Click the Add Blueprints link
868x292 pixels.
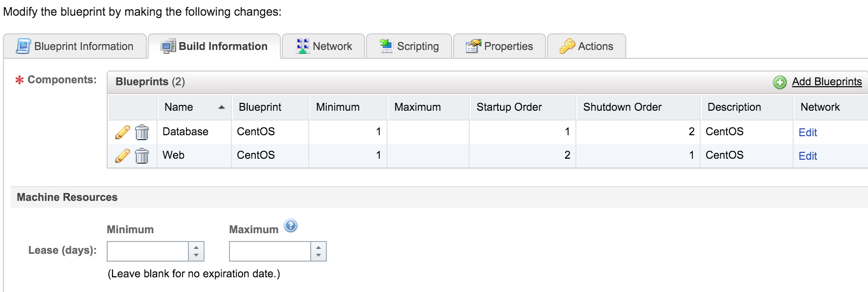tap(827, 82)
